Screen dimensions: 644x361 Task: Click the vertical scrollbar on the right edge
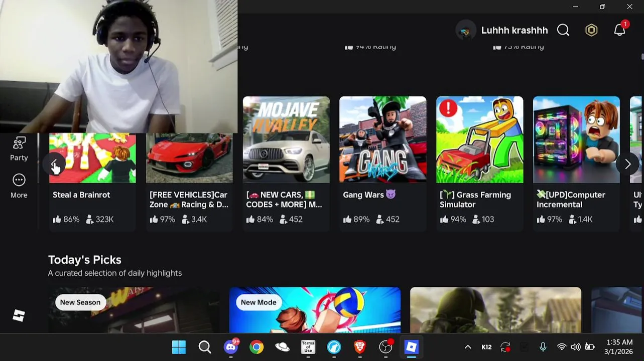(642, 58)
